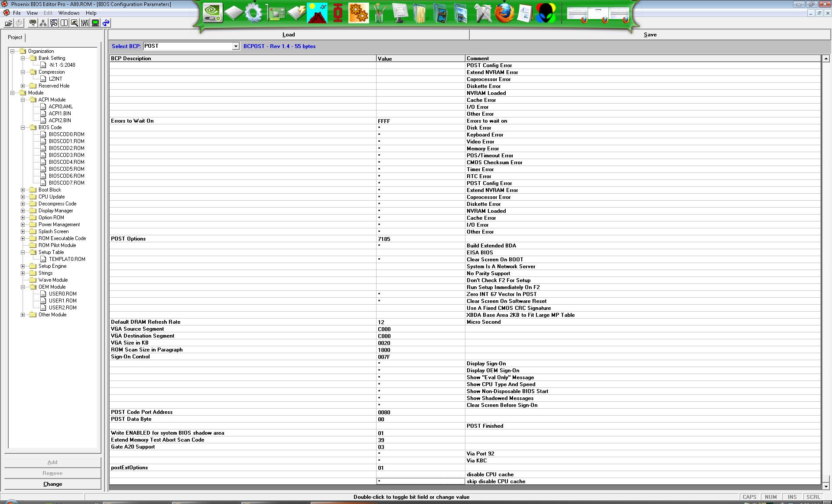Click the zigzag lines toolbar icon
Screen dimensions: 832x504
[x=85, y=23]
